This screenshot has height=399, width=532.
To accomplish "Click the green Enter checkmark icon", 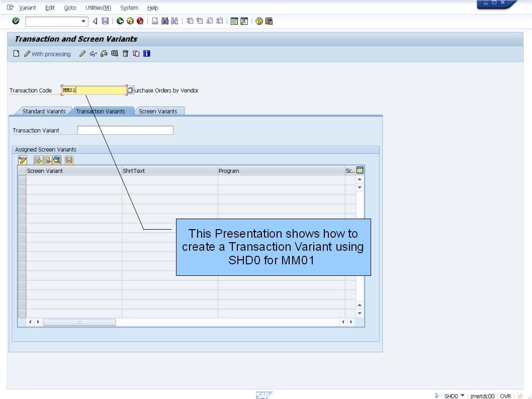I will [x=16, y=21].
